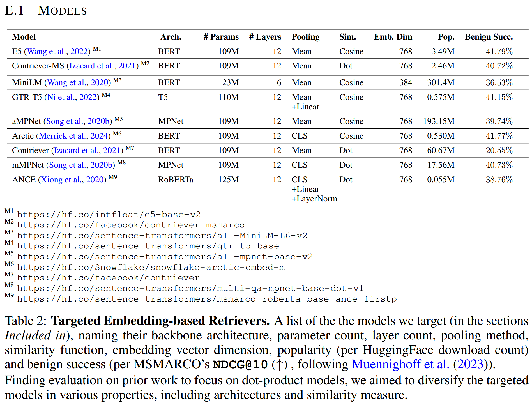
Task: Click the 'Targeted Embedding-based Retrievers.' caption title
Action: pos(160,321)
